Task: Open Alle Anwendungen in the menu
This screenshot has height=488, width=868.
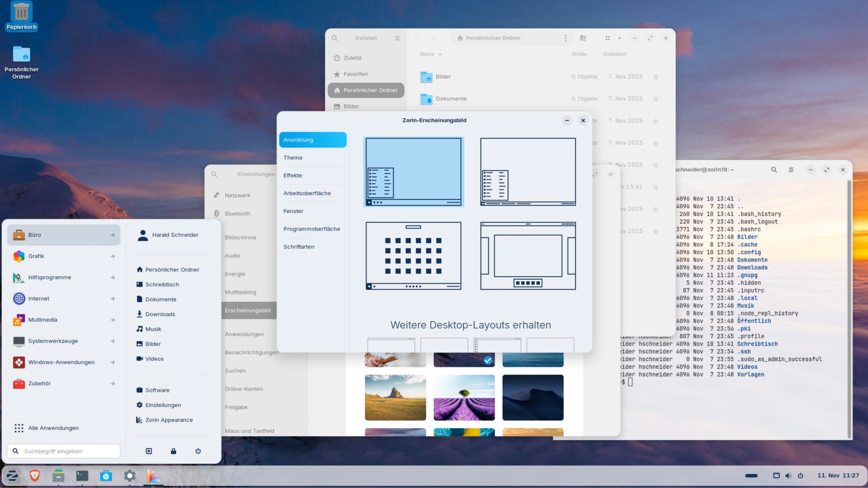Action: pos(53,428)
